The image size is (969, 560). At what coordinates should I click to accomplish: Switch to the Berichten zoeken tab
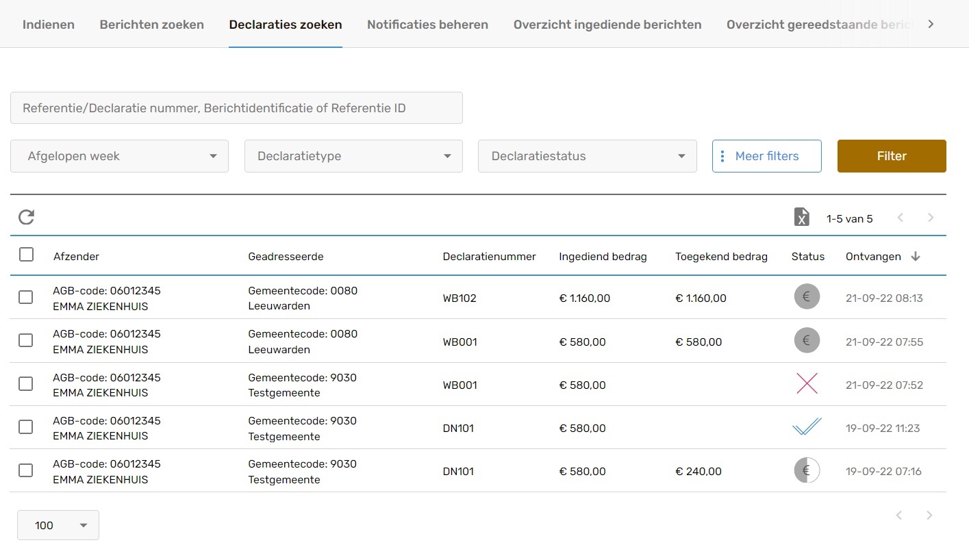[151, 25]
